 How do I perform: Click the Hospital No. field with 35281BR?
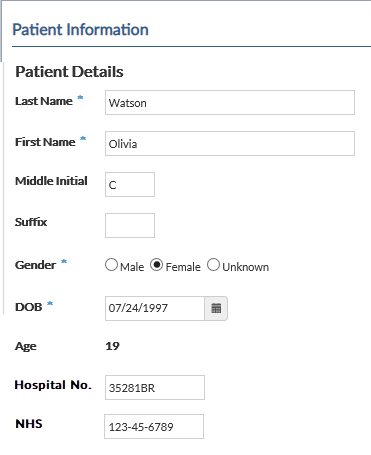pos(155,387)
